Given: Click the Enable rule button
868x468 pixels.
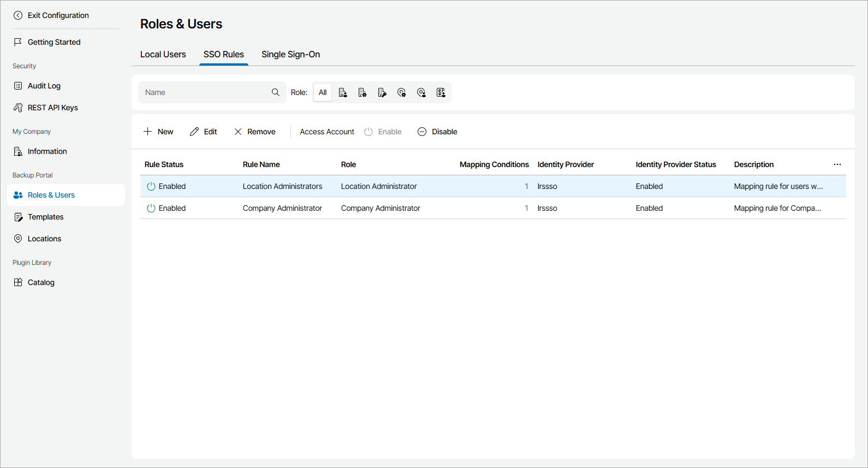Looking at the screenshot, I should 383,132.
